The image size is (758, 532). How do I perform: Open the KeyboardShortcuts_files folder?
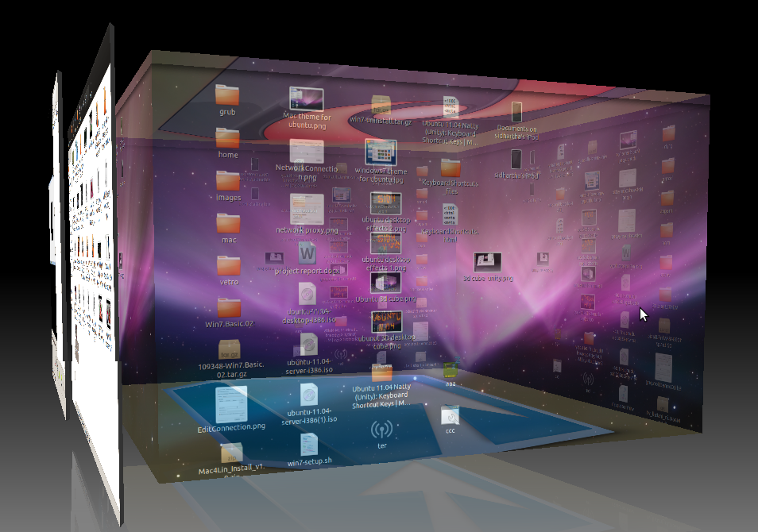click(x=451, y=168)
